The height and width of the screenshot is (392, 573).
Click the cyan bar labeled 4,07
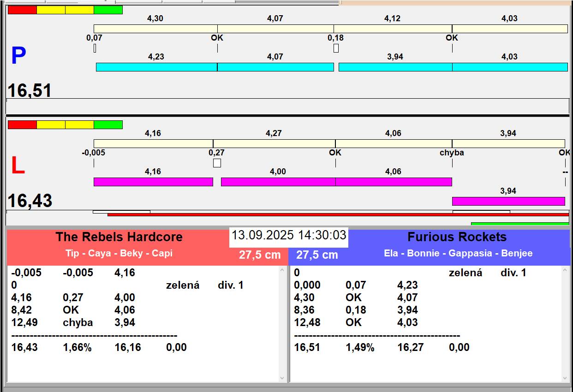[x=275, y=67]
